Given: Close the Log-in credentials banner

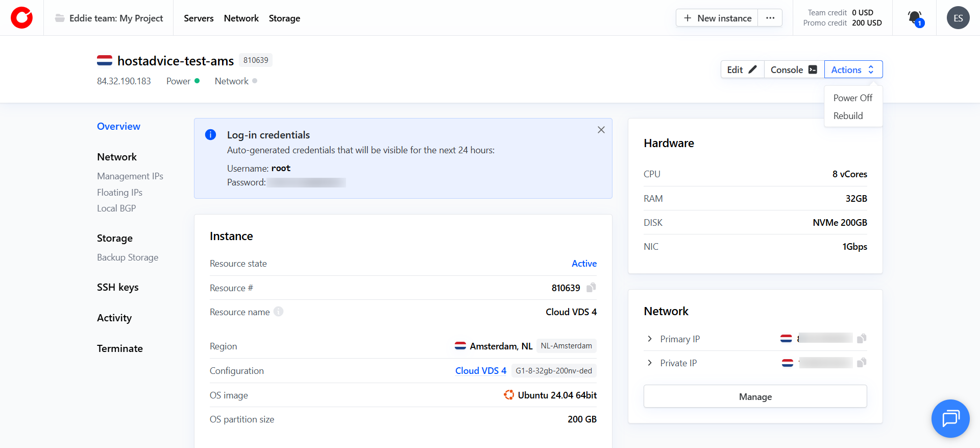Looking at the screenshot, I should click(x=601, y=130).
